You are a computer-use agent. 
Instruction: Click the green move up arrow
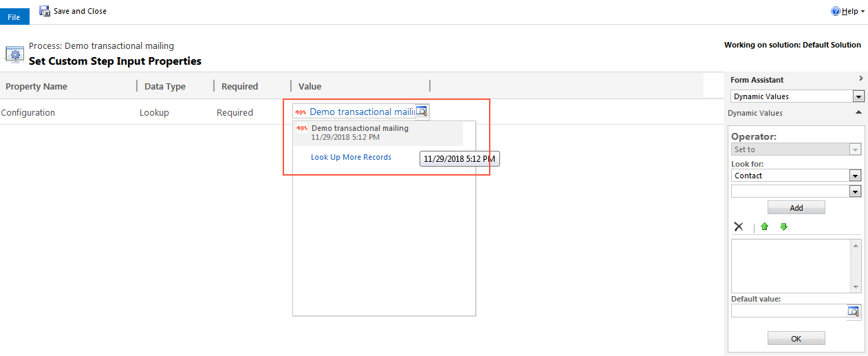[x=764, y=227]
